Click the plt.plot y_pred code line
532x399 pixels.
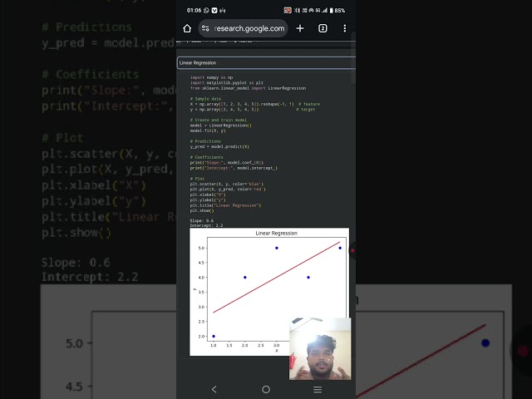pyautogui.click(x=228, y=190)
